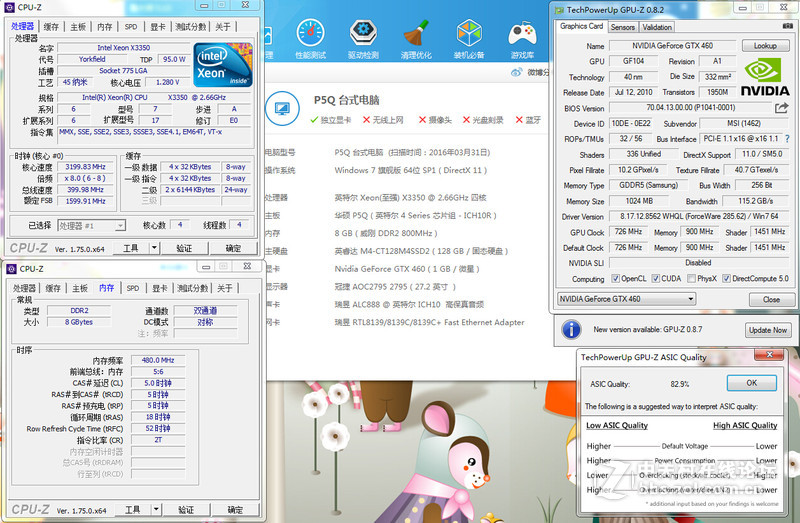Click 确定 button in top CPU-Z window

pos(233,248)
